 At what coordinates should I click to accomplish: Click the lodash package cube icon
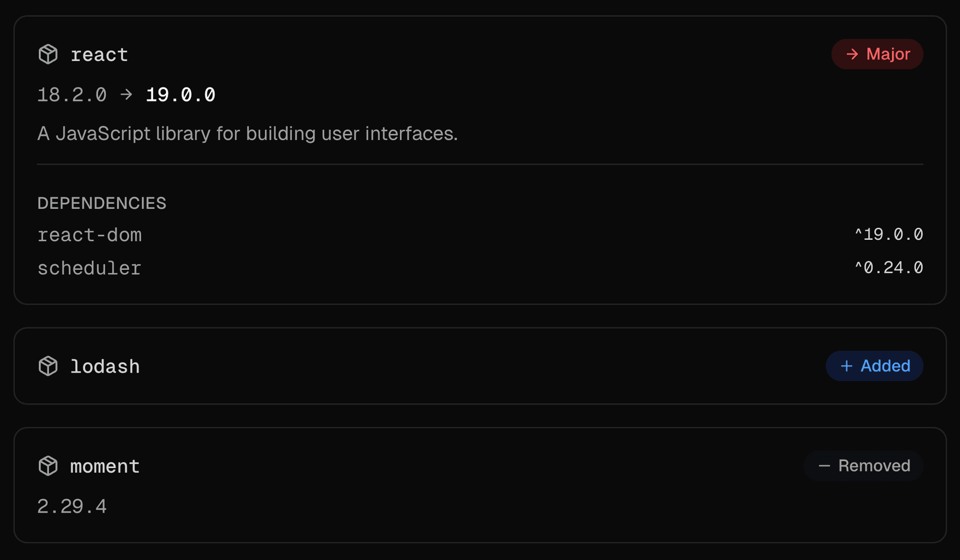[x=48, y=366]
